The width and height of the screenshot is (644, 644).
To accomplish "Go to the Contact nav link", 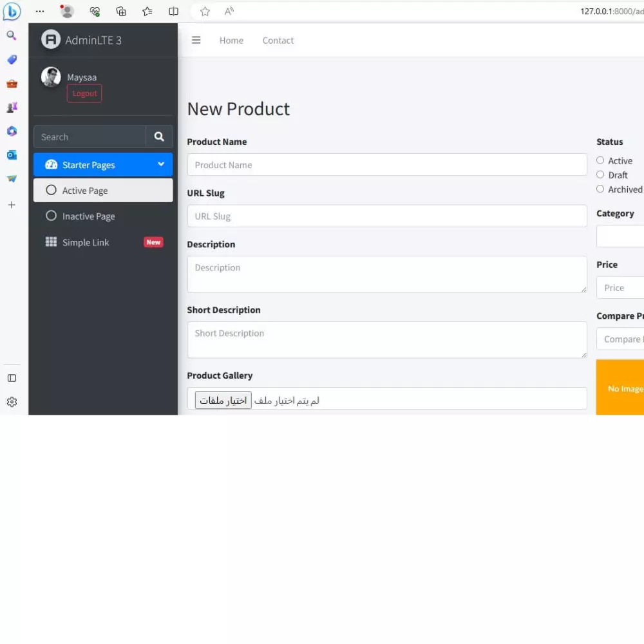I will [x=278, y=40].
